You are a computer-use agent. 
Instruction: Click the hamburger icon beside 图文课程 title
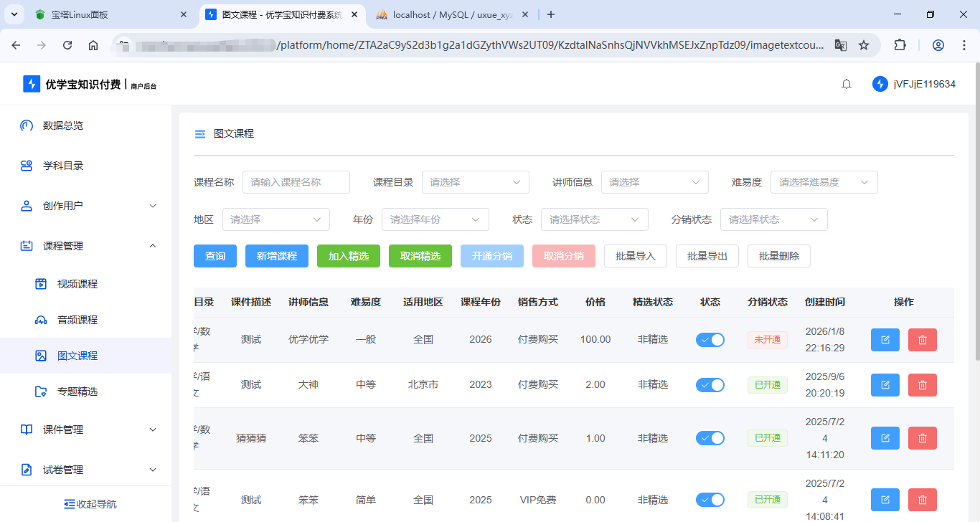[x=199, y=133]
